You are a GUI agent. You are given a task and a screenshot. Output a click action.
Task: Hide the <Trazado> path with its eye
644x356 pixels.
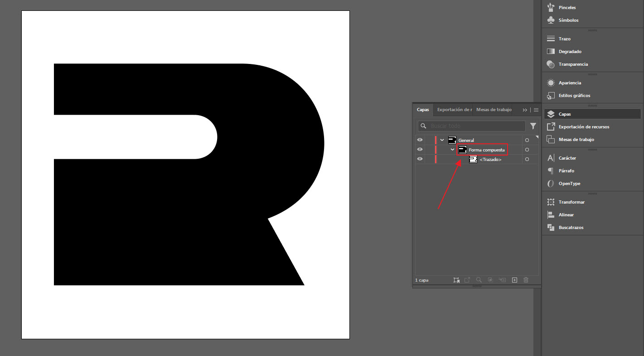420,159
